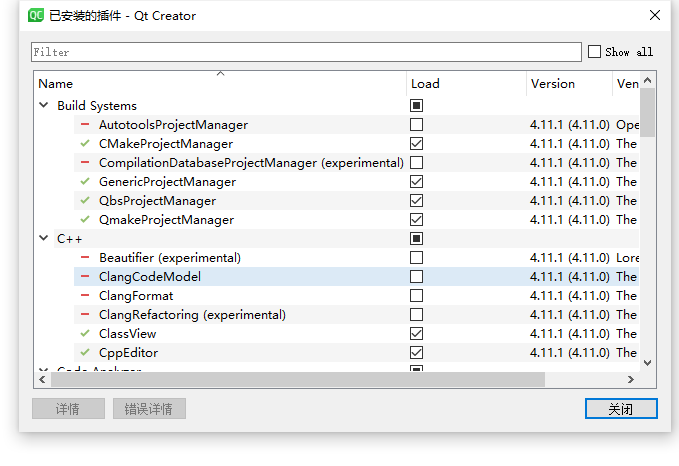
Task: Click the green check icon beside CppEditor
Action: [x=85, y=353]
